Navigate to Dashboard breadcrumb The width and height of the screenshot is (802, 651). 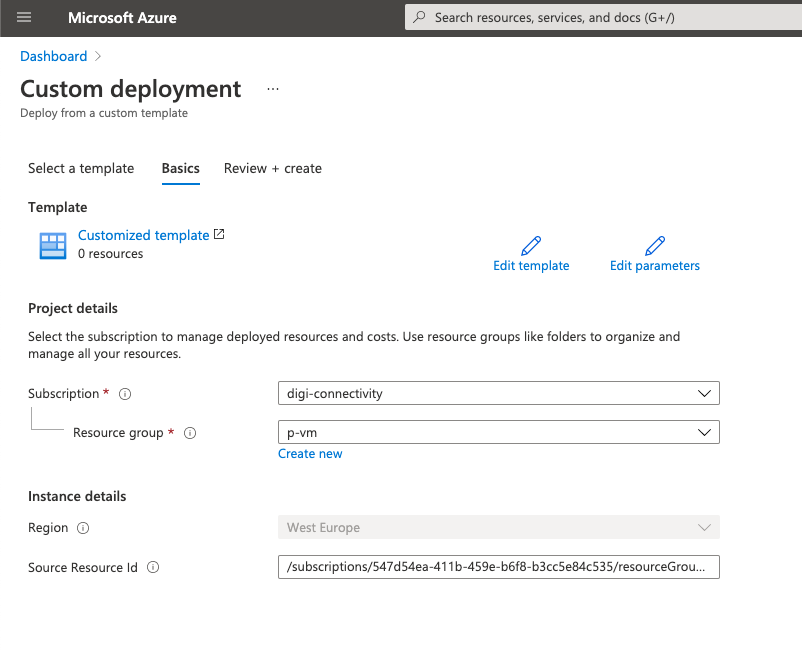click(x=54, y=56)
